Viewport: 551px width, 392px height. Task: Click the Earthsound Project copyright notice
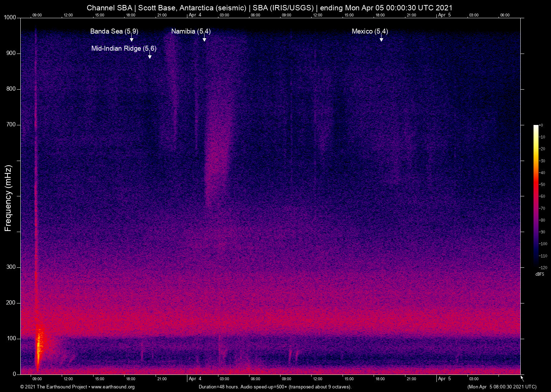point(54,387)
